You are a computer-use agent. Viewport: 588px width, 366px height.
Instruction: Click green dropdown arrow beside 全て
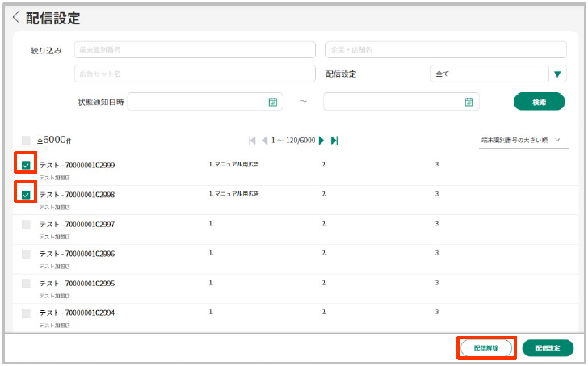pos(556,74)
